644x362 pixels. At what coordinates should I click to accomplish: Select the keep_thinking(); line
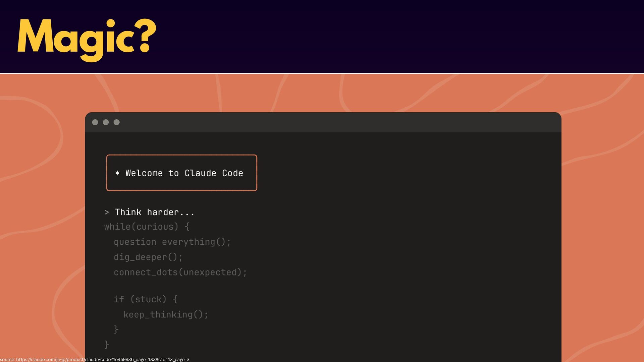point(166,314)
